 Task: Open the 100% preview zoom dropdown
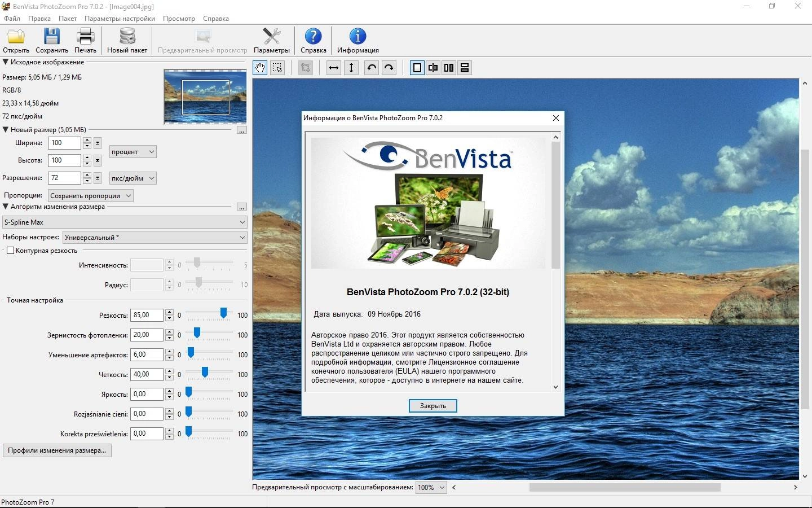tap(431, 488)
